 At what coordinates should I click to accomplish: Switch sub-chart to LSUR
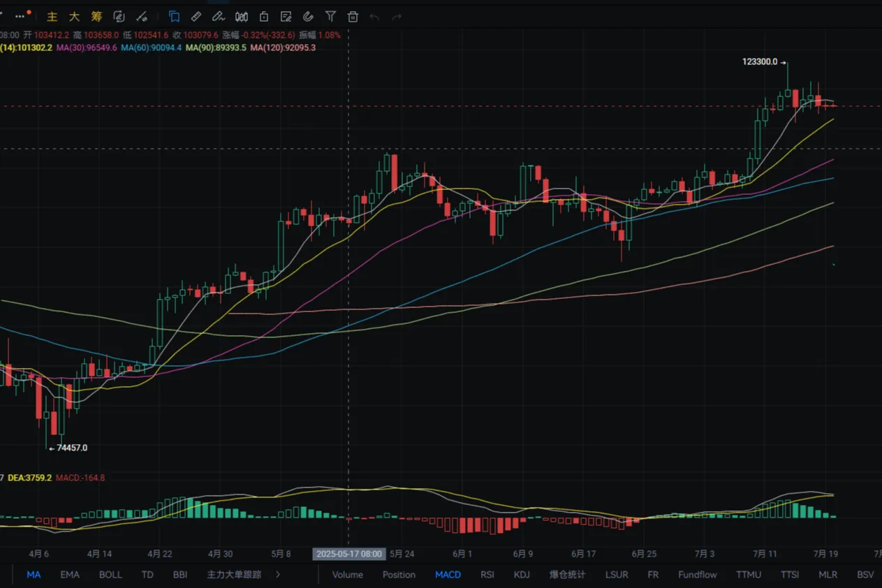pos(617,575)
